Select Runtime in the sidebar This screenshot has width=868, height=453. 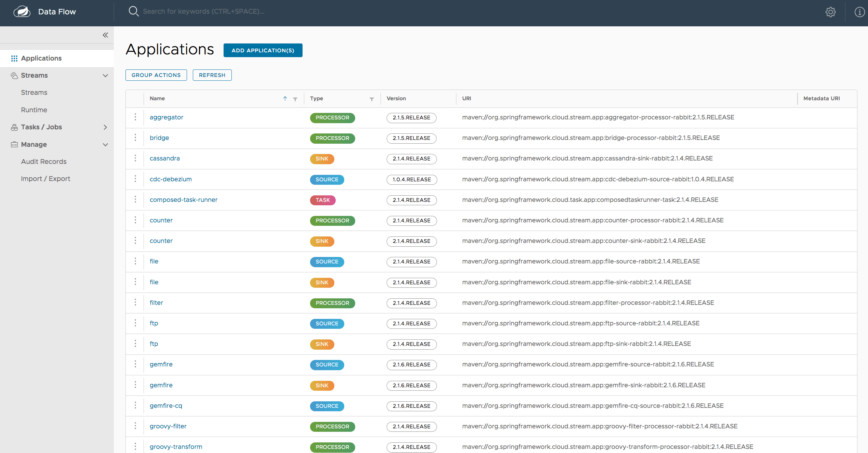click(34, 109)
